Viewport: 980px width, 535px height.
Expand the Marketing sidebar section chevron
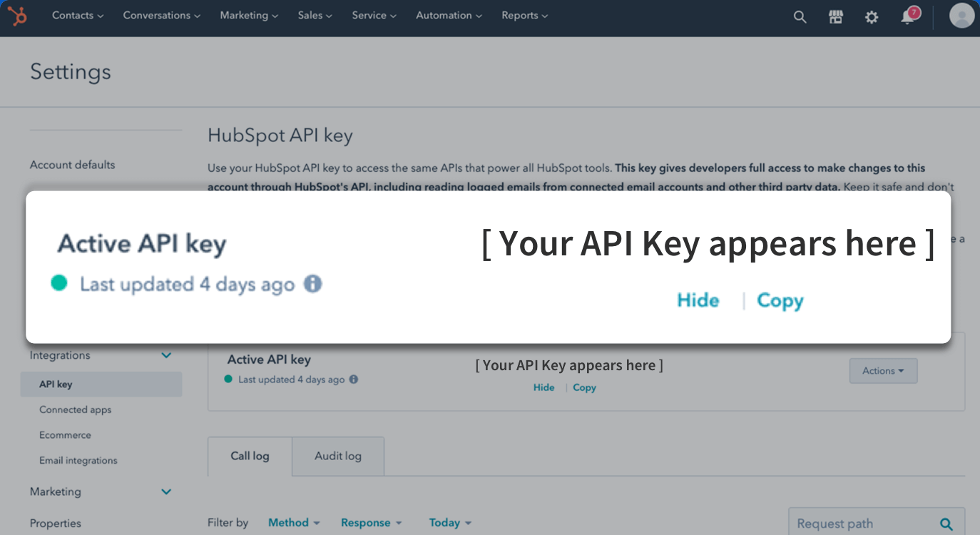click(166, 491)
